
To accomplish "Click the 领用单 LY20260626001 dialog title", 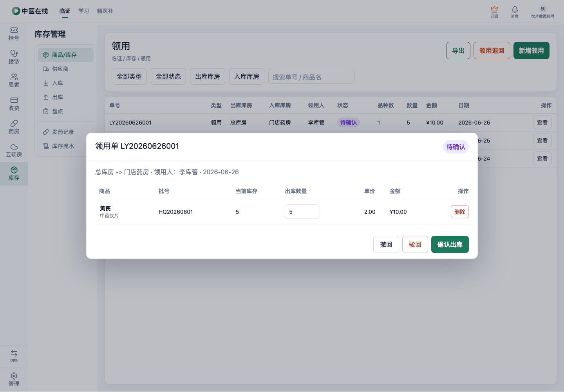I will pos(137,146).
